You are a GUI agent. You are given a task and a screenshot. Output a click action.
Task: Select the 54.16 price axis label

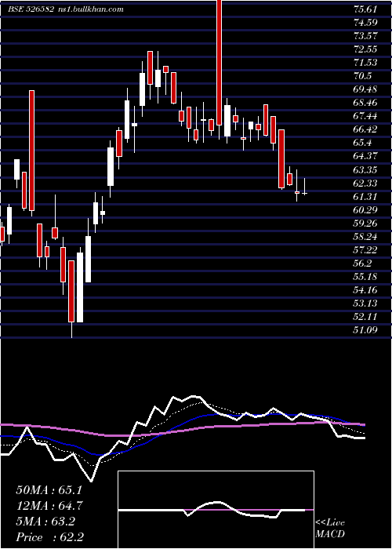[x=365, y=290]
